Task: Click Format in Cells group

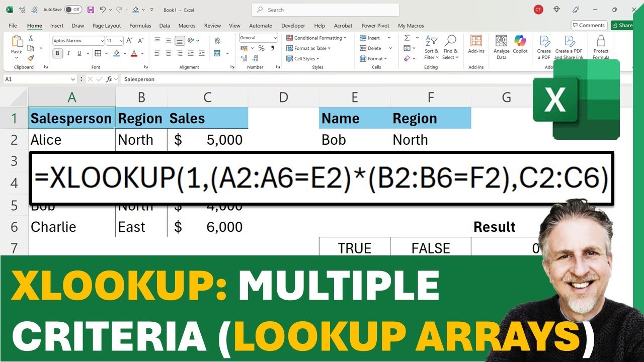Action: [x=374, y=59]
